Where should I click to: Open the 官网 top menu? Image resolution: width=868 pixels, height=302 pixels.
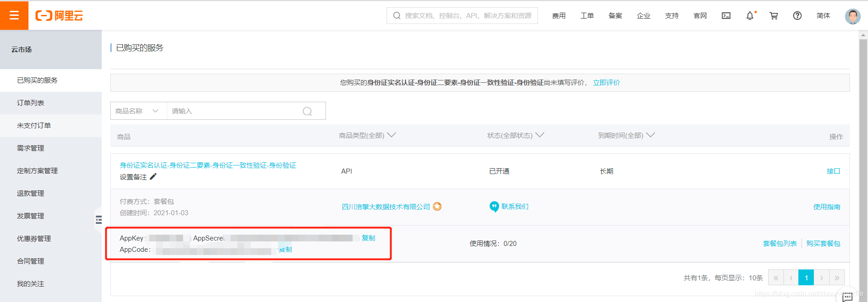700,16
